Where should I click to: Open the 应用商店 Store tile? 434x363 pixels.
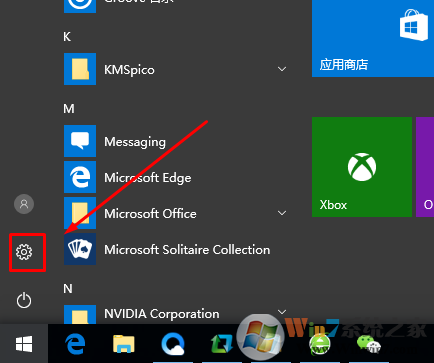pyautogui.click(x=373, y=38)
